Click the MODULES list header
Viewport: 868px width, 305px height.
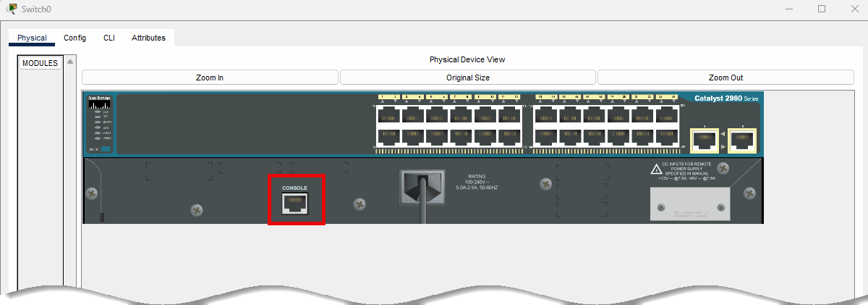coord(40,63)
